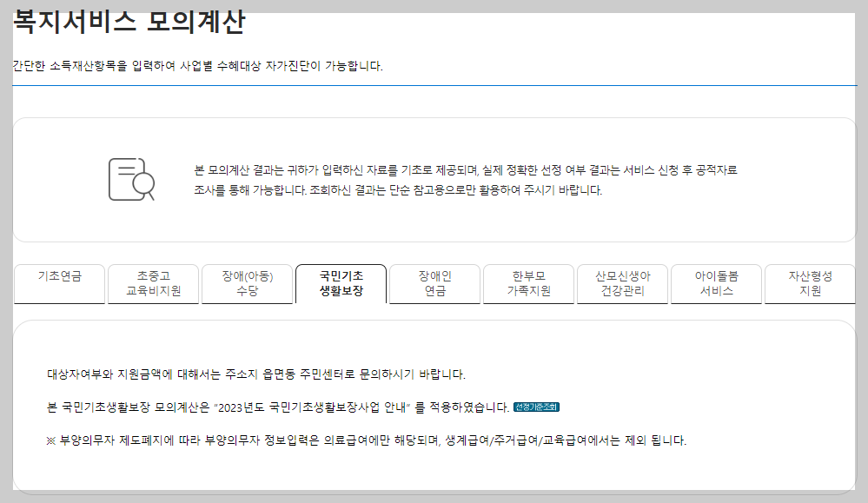Viewport: 868px width, 503px height.
Task: Open the 한부모 가족지원 tab
Action: click(x=530, y=282)
